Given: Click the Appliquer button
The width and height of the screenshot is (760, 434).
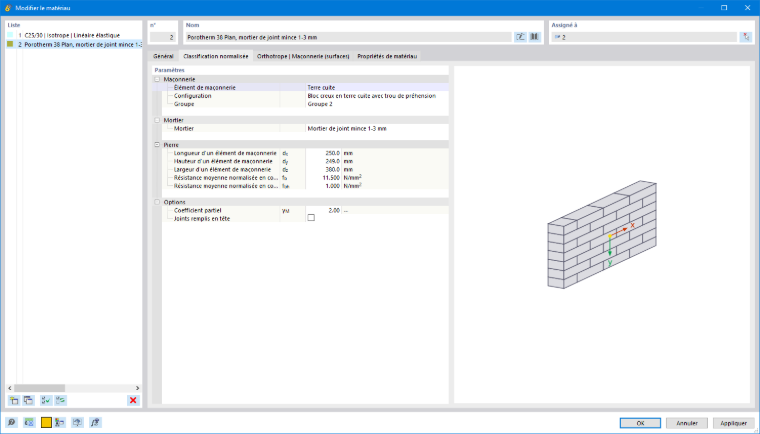Looking at the screenshot, I should (x=733, y=423).
